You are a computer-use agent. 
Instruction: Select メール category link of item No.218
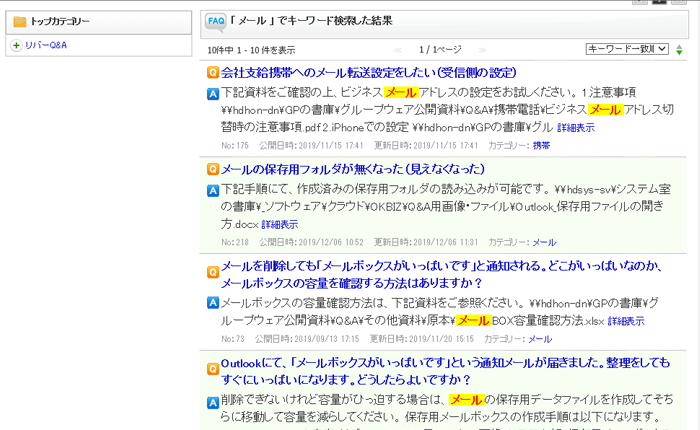pos(544,242)
